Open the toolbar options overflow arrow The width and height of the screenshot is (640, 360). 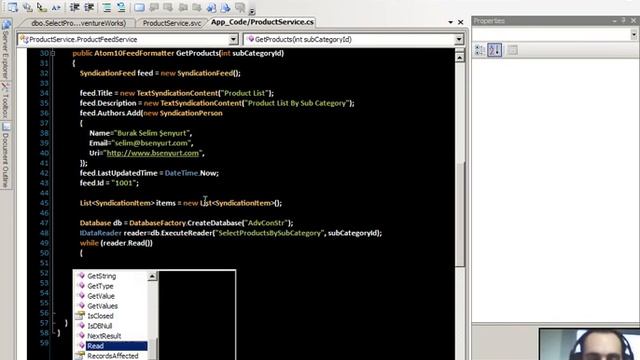pos(252,11)
